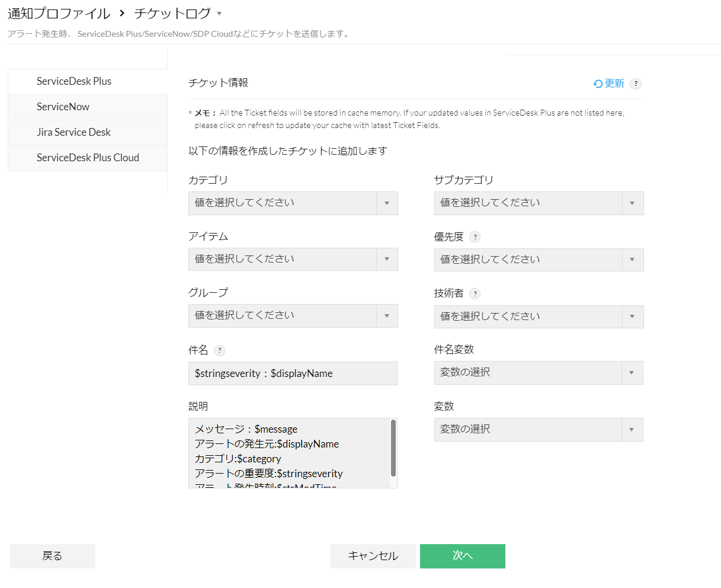
Task: Open the 件名変数 variable dropdown
Action: pos(539,373)
